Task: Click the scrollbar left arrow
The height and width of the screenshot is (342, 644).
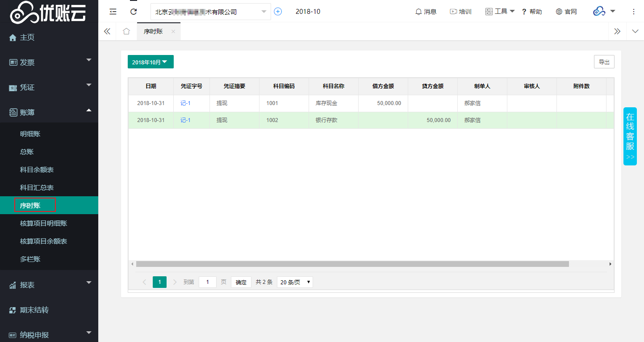Action: (x=132, y=264)
